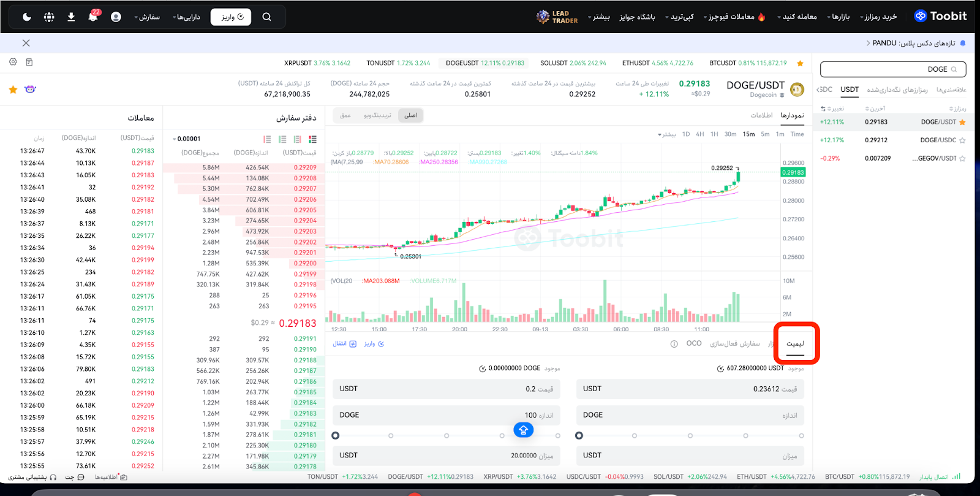This screenshot has width=980, height=496.
Task: Click the blue scroll-to-top floating icon
Action: [x=523, y=430]
